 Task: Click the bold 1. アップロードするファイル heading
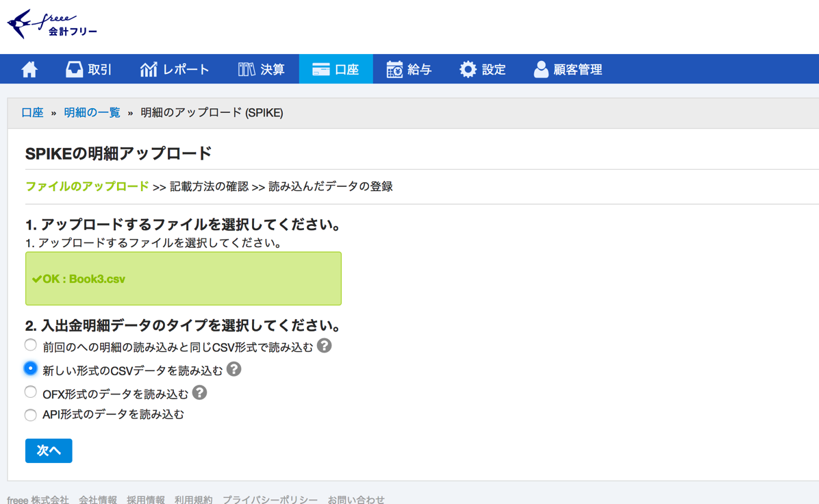point(184,225)
